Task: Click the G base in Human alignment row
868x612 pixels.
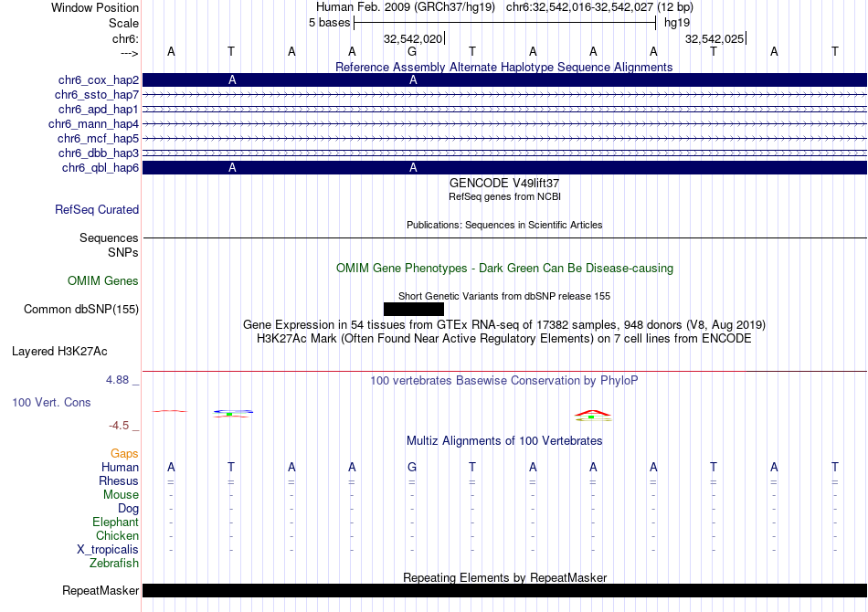Action: click(412, 468)
